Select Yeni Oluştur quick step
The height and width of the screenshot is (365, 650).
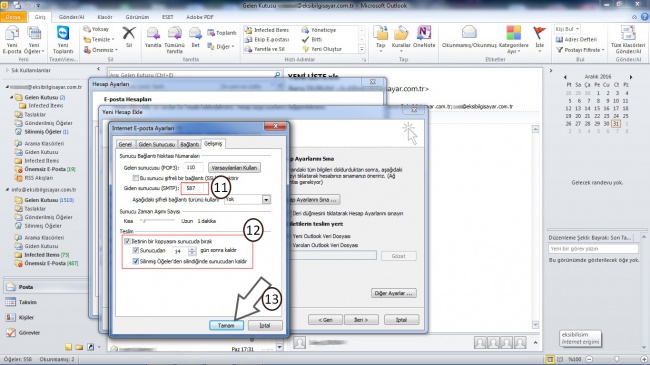pos(322,49)
